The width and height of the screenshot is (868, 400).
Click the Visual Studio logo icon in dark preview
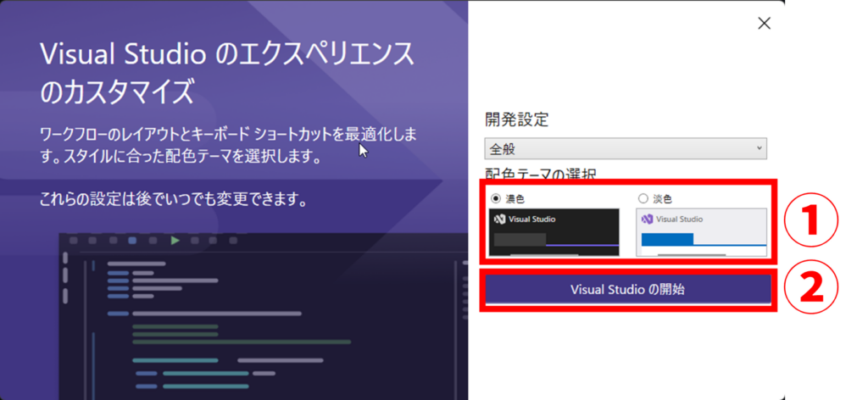pos(500,219)
